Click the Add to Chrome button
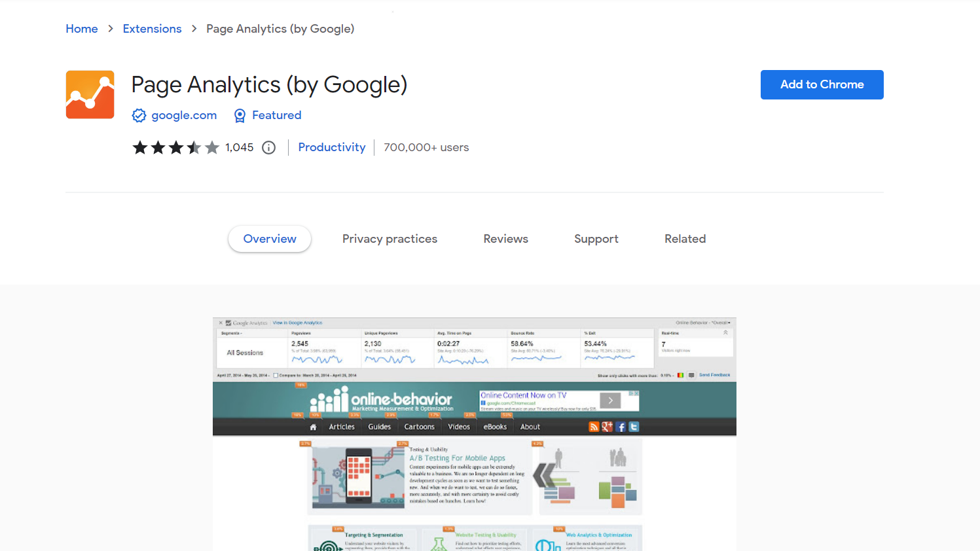 [x=822, y=84]
